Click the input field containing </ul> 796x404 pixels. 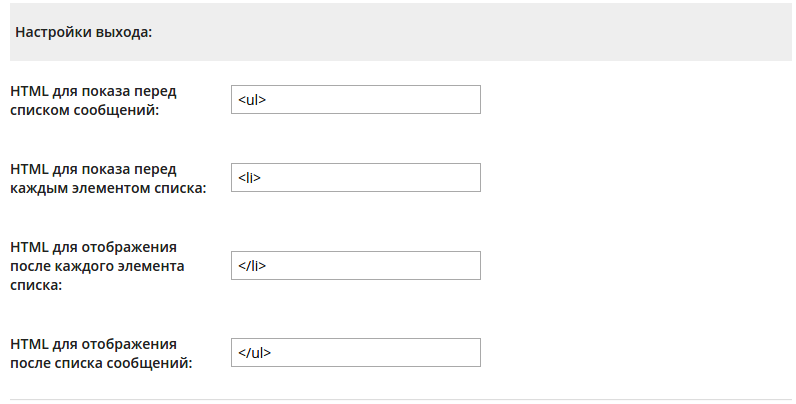[x=355, y=353]
